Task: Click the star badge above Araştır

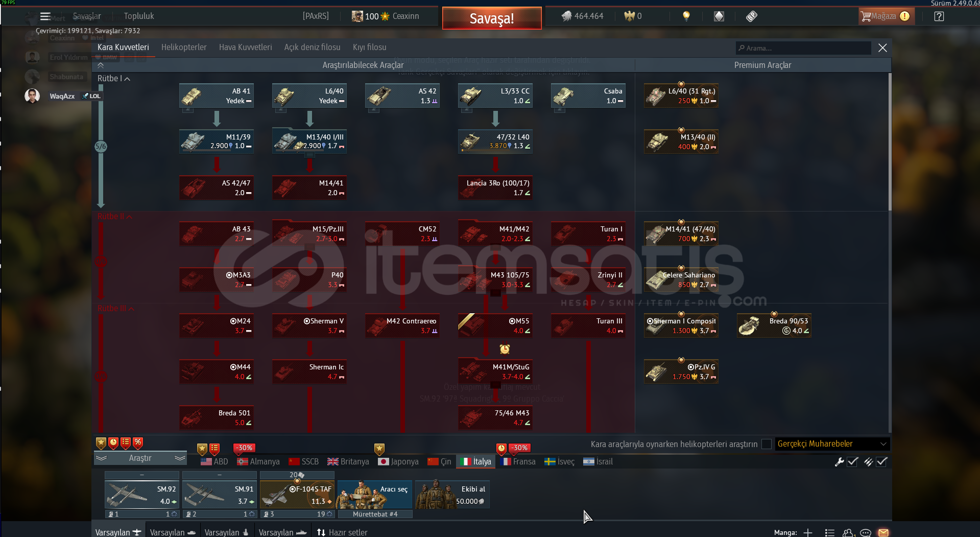Action: coord(101,442)
